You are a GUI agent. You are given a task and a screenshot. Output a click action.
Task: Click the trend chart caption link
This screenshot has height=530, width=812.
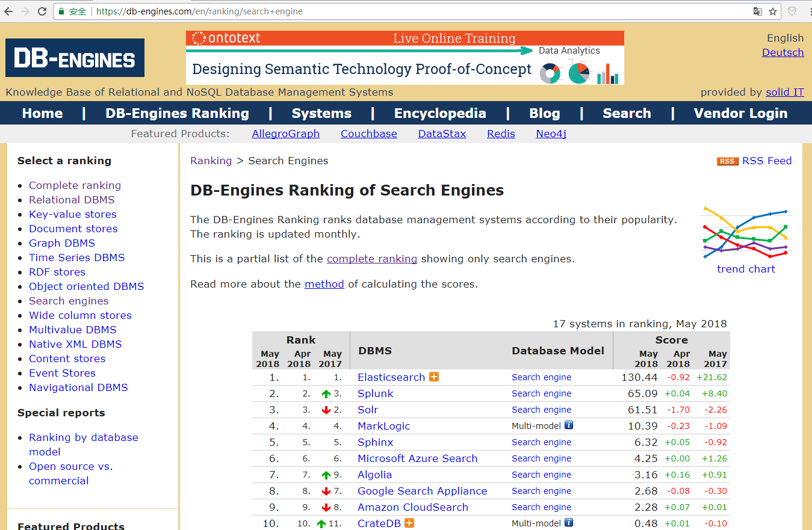[x=746, y=269]
